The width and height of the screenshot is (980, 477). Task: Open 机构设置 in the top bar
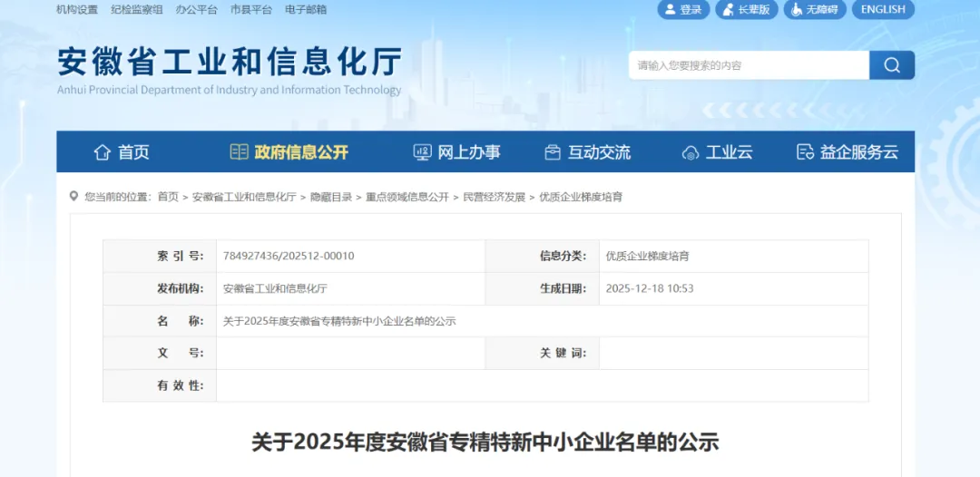[77, 10]
